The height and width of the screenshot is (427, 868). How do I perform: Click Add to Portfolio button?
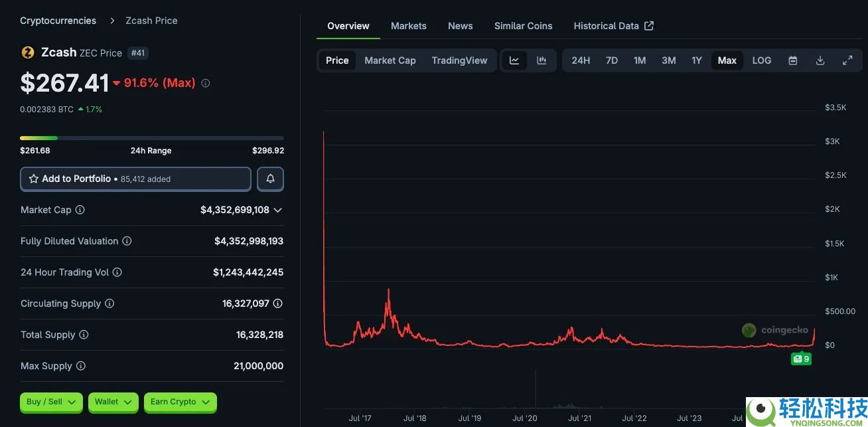click(135, 179)
